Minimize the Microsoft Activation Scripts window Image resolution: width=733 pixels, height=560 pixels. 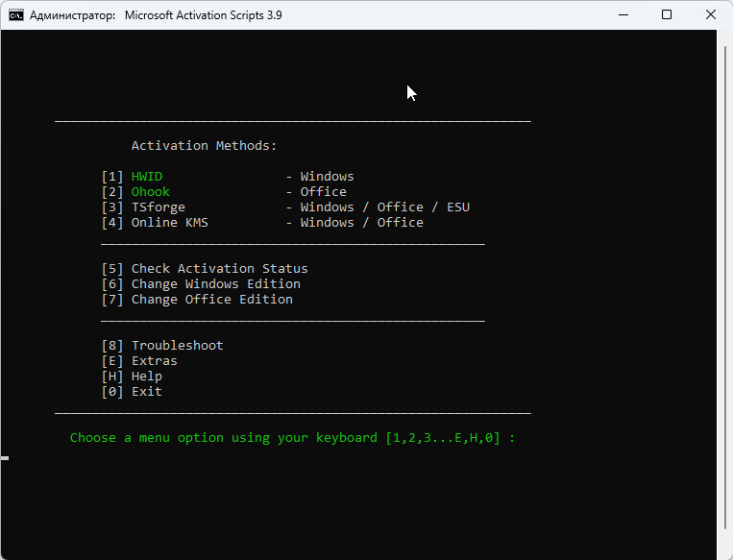pyautogui.click(x=623, y=15)
